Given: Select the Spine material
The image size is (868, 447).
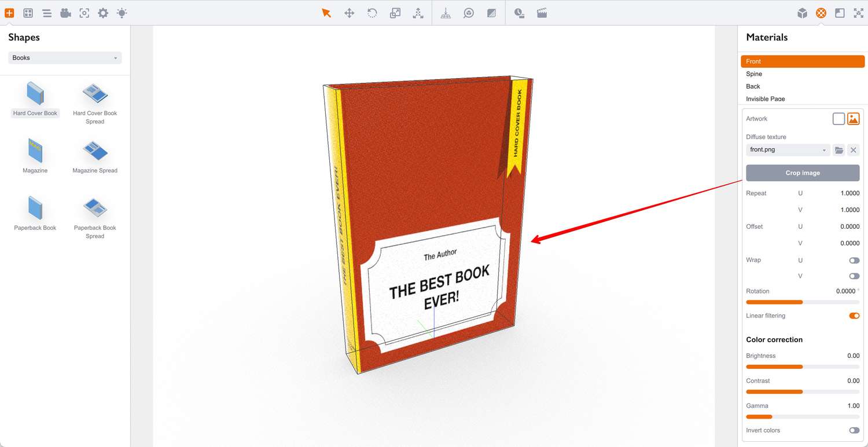Looking at the screenshot, I should click(x=803, y=74).
